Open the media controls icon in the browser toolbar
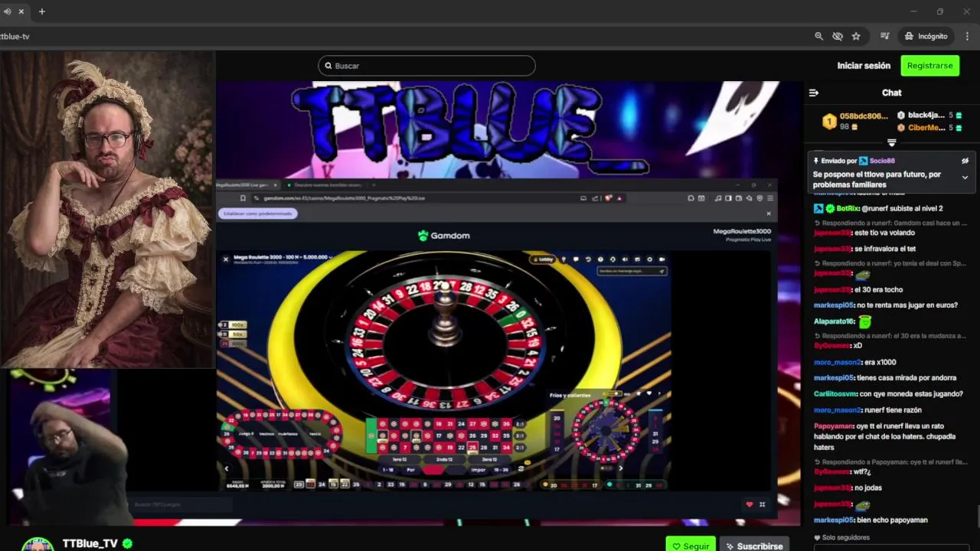The image size is (980, 551). (885, 36)
